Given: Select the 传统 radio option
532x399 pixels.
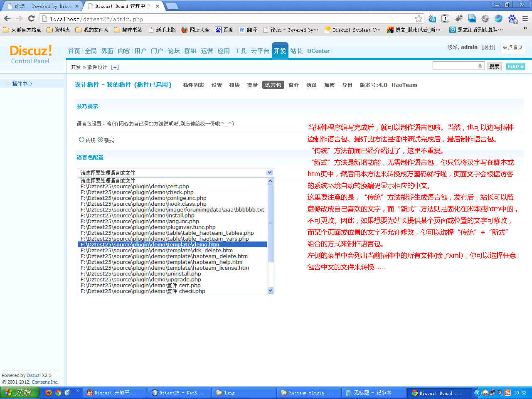Looking at the screenshot, I should (81, 140).
